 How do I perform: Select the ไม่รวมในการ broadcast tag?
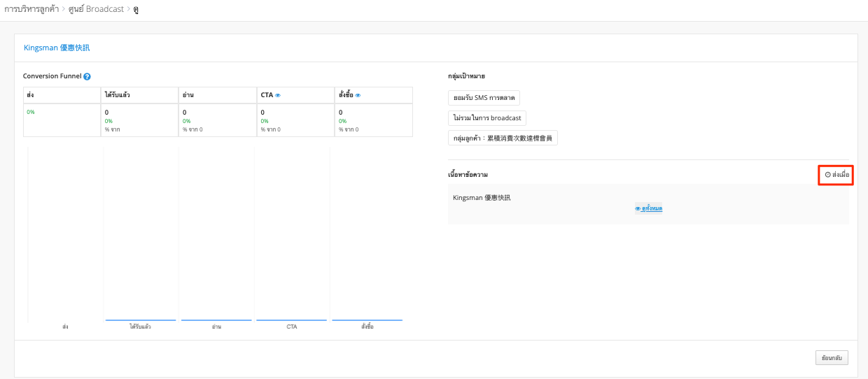point(487,118)
